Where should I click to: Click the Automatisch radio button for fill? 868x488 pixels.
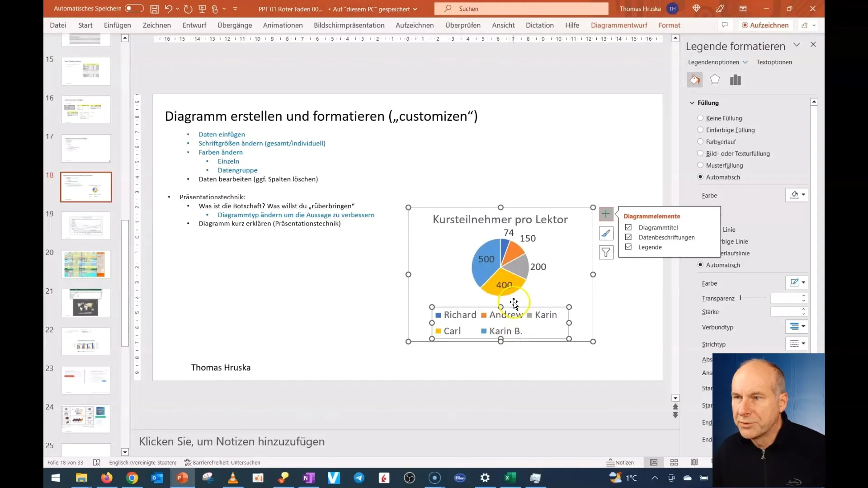700,177
